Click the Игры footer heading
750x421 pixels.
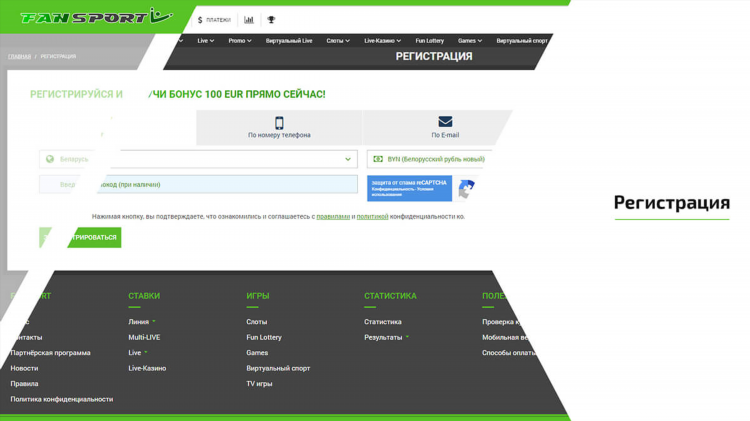coord(257,296)
